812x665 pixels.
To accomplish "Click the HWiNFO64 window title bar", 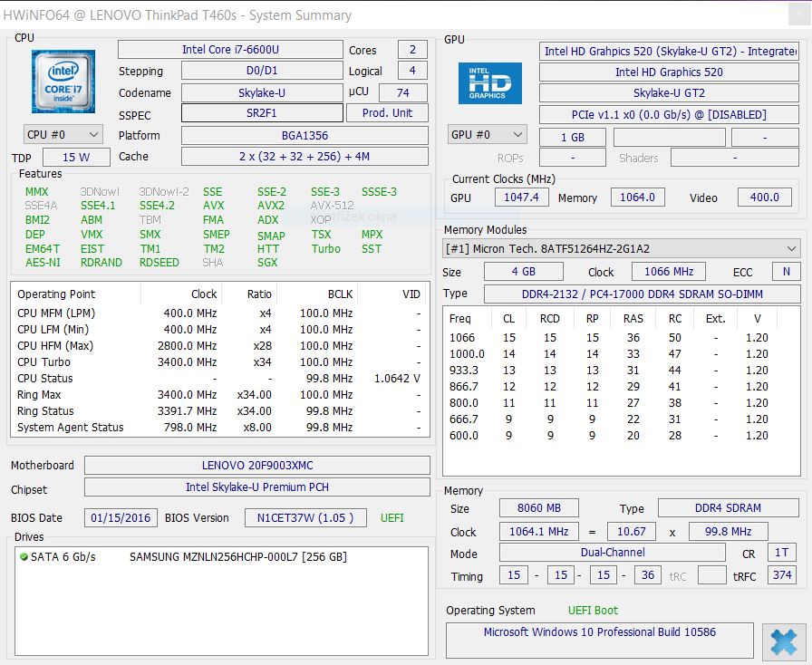I will [x=362, y=15].
